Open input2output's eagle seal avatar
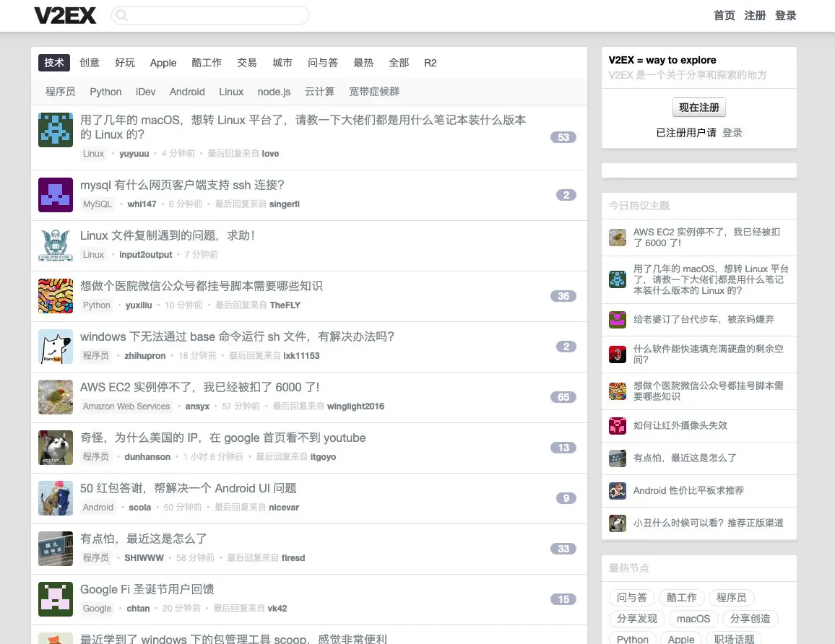835x644 pixels. [x=56, y=245]
